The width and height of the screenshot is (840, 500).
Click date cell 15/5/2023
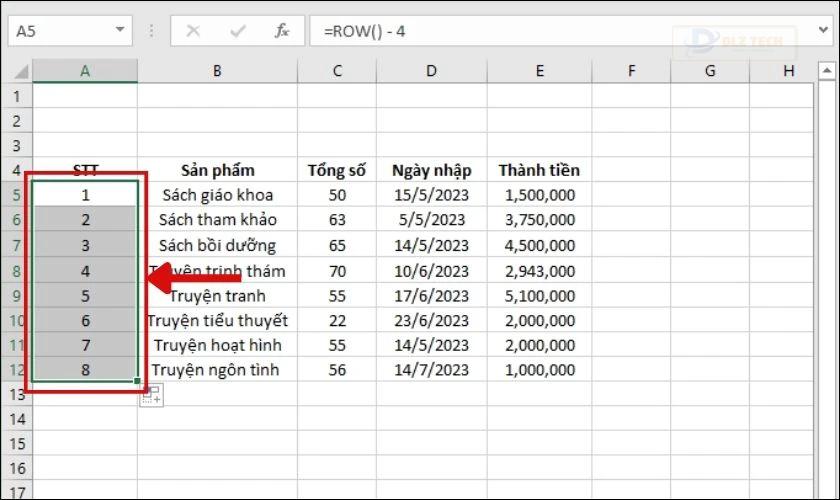pyautogui.click(x=432, y=195)
